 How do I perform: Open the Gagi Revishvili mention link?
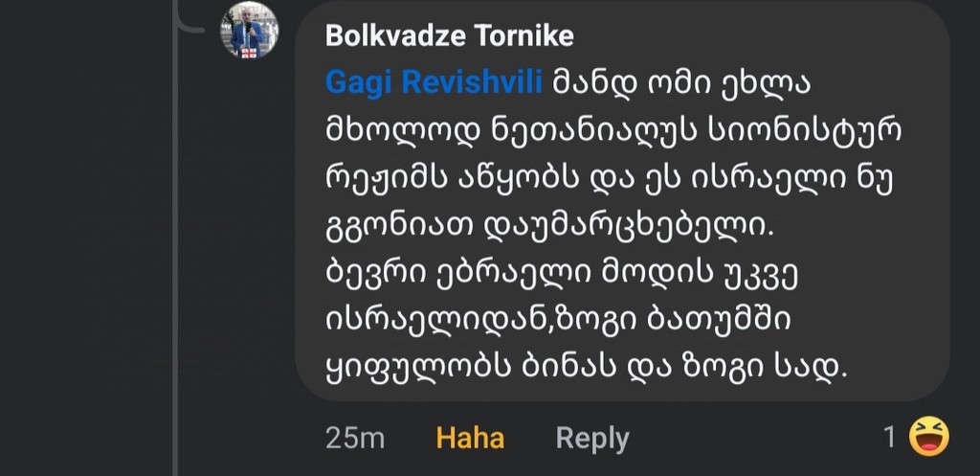point(434,84)
